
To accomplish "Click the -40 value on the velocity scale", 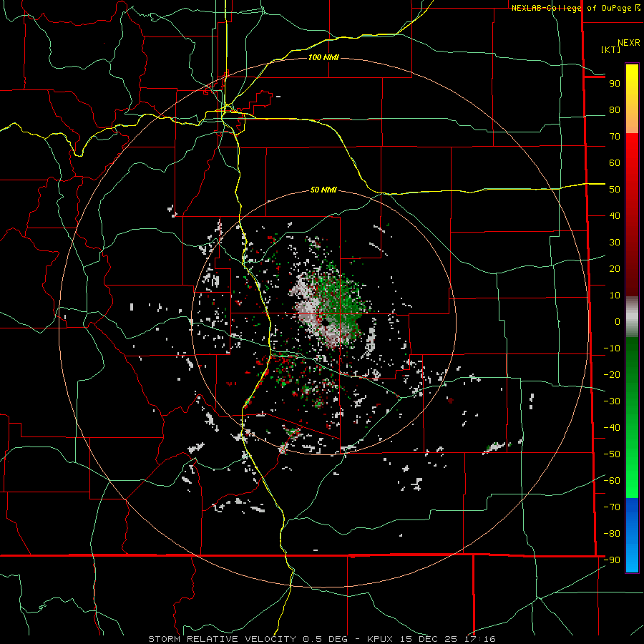I will pos(612,428).
